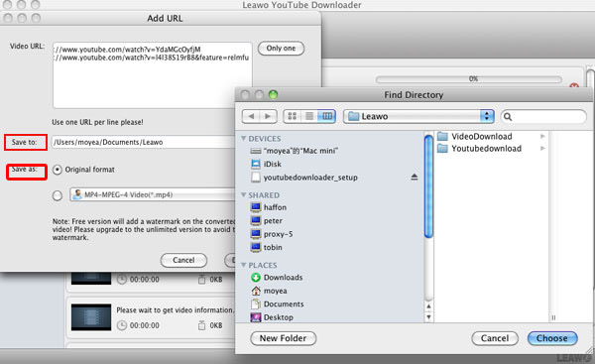Collapse the DEVICES section
Screen dimensions: 595x364
(x=244, y=139)
